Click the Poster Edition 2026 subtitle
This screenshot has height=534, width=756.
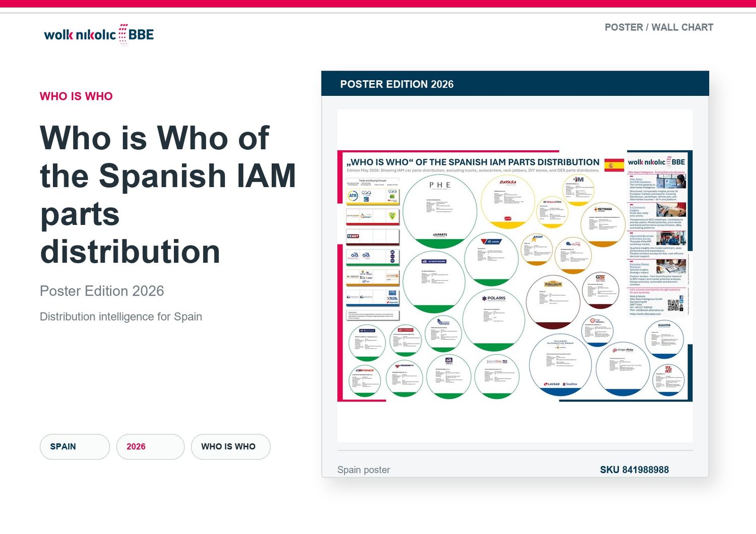pyautogui.click(x=102, y=291)
